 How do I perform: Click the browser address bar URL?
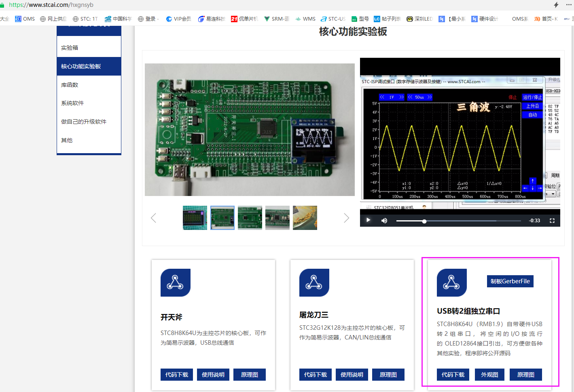point(51,5)
